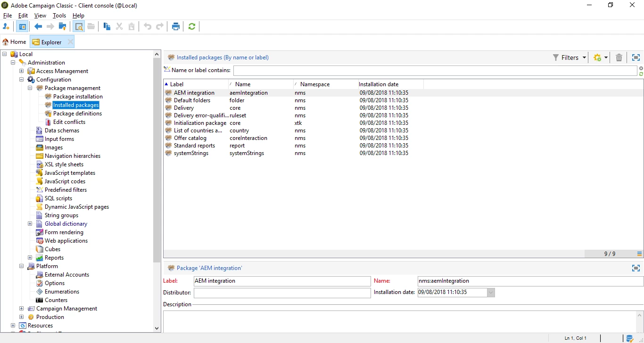Select the Initialization package row
This screenshot has height=343, width=644.
pyautogui.click(x=403, y=123)
